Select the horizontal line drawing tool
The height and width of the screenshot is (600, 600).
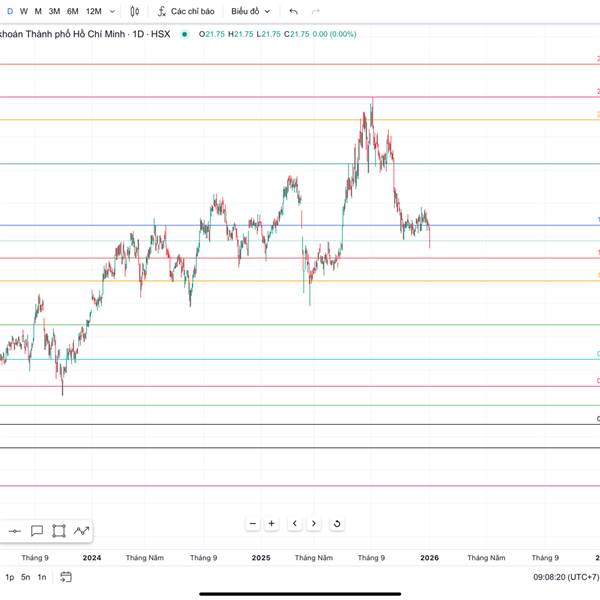(x=14, y=531)
